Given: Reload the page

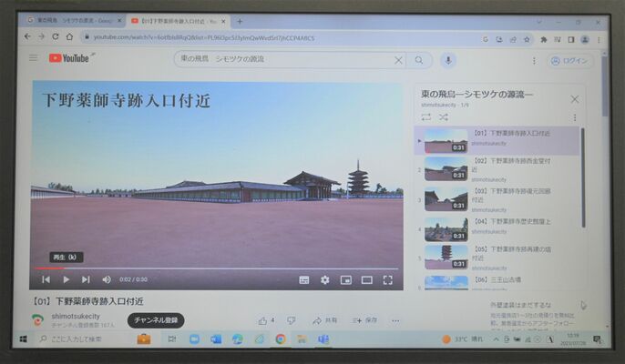Looking at the screenshot, I should click(56, 36).
